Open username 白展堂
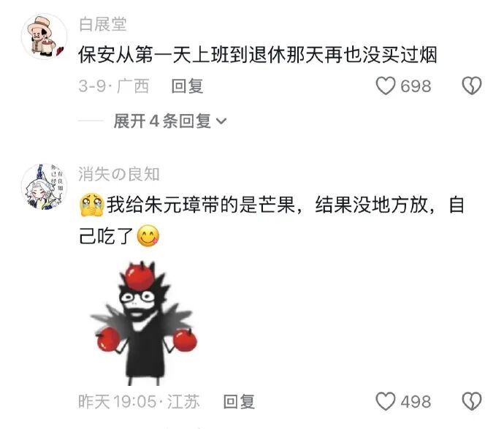 (x=103, y=24)
